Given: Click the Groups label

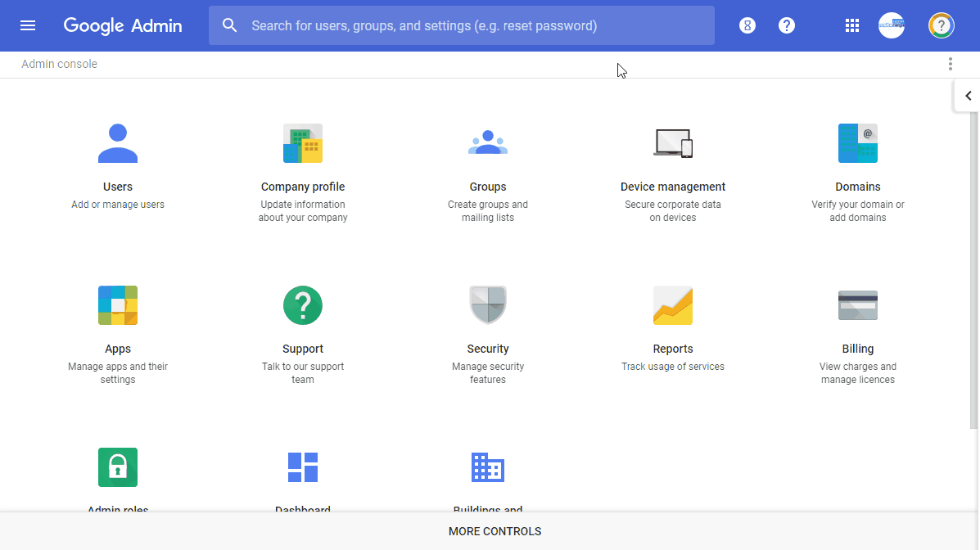Looking at the screenshot, I should [487, 187].
